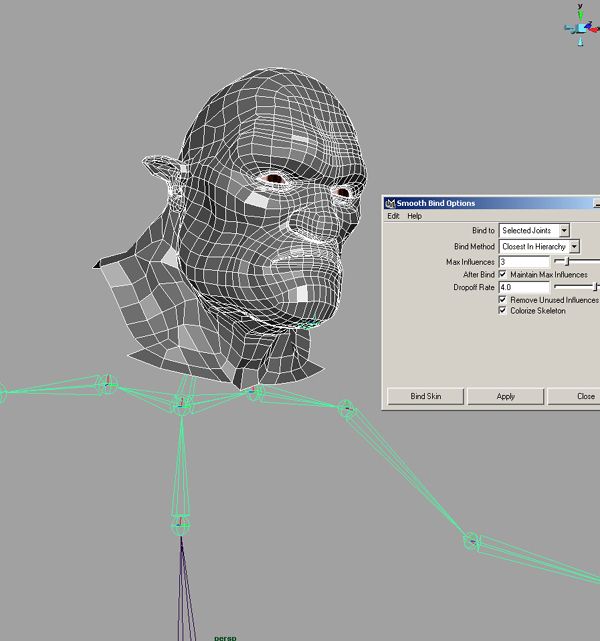
Task: Open the Edit menu in Smooth Bind Options
Action: pyautogui.click(x=393, y=216)
